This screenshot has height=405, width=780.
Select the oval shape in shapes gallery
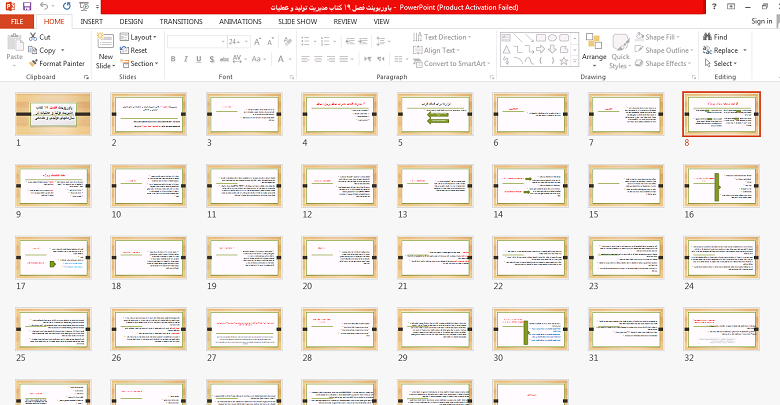pyautogui.click(x=552, y=38)
